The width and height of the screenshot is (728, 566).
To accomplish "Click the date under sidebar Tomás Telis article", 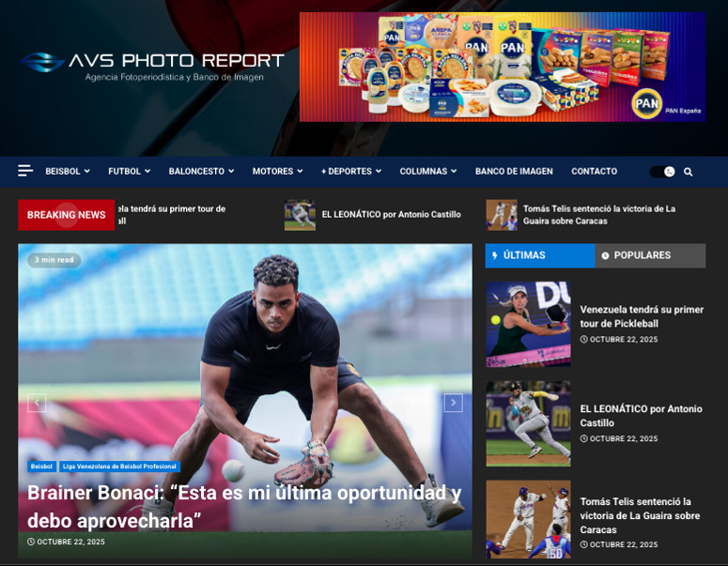I will (619, 544).
